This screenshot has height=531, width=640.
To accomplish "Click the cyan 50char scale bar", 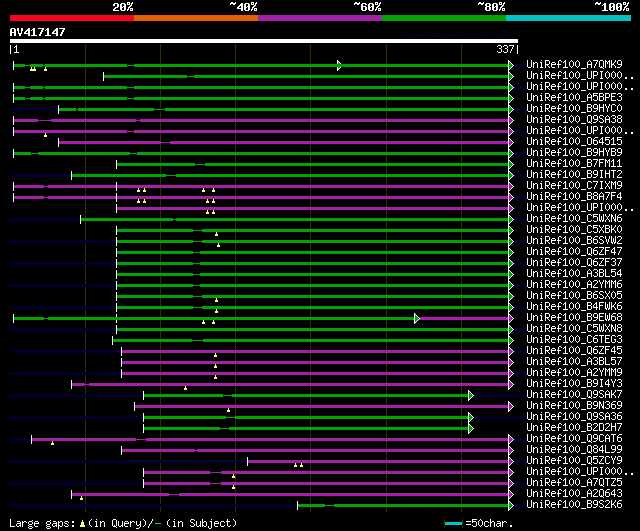I will pyautogui.click(x=453, y=523).
